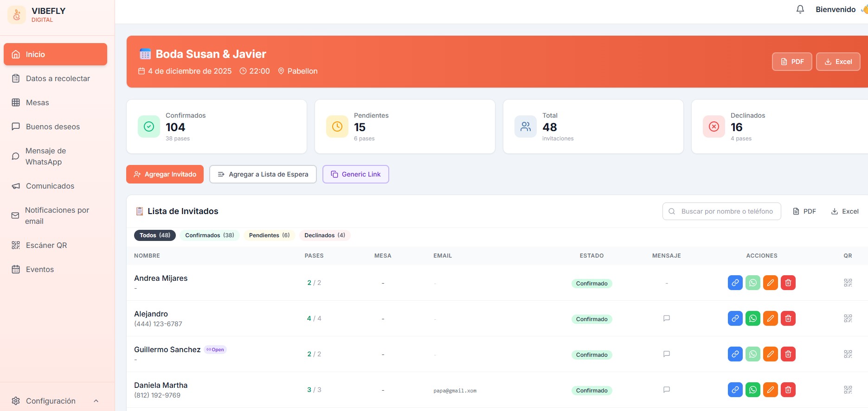Click the Boda Susan & Javier title
The image size is (868, 411).
(211, 54)
